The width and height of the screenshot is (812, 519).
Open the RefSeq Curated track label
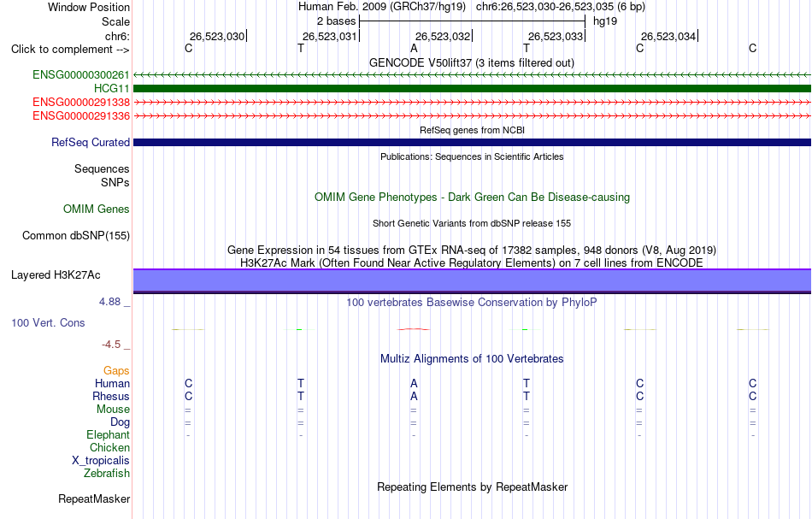click(91, 143)
